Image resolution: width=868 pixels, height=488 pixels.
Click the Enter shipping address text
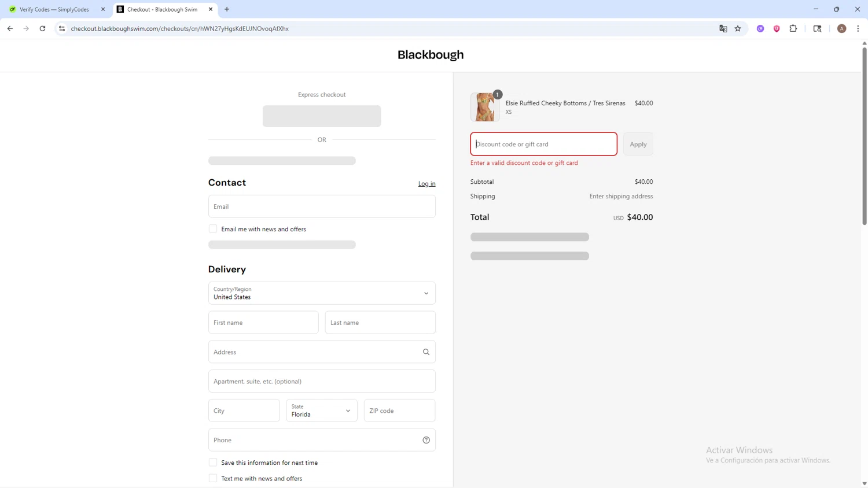coord(621,196)
